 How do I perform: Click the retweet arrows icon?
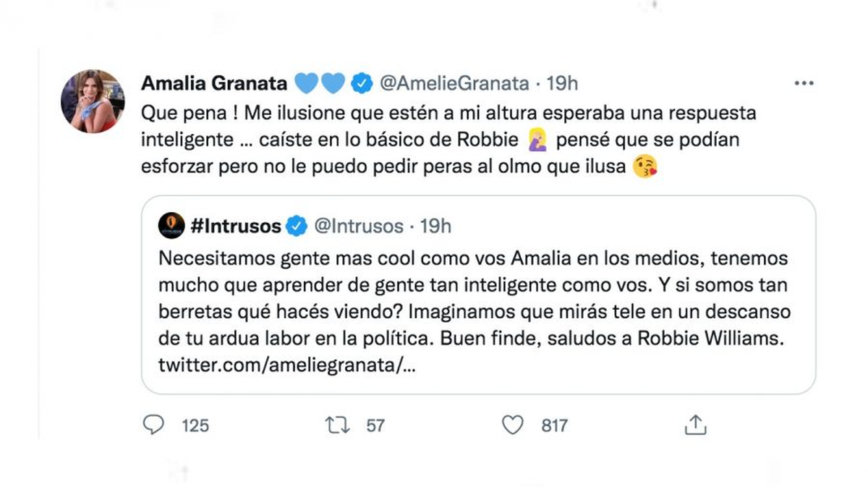click(337, 425)
